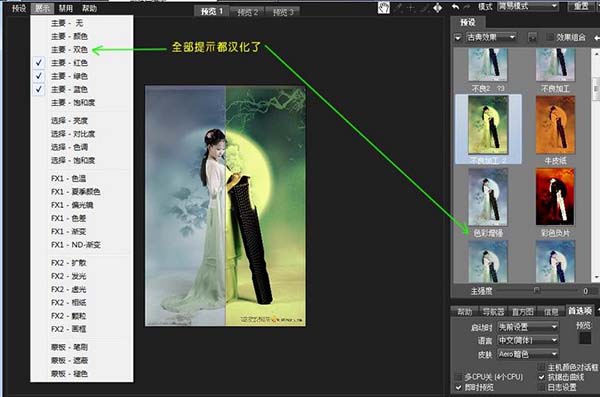Open the 预设 menu in menu bar
Screen dimensions: 600x397
tap(19, 8)
